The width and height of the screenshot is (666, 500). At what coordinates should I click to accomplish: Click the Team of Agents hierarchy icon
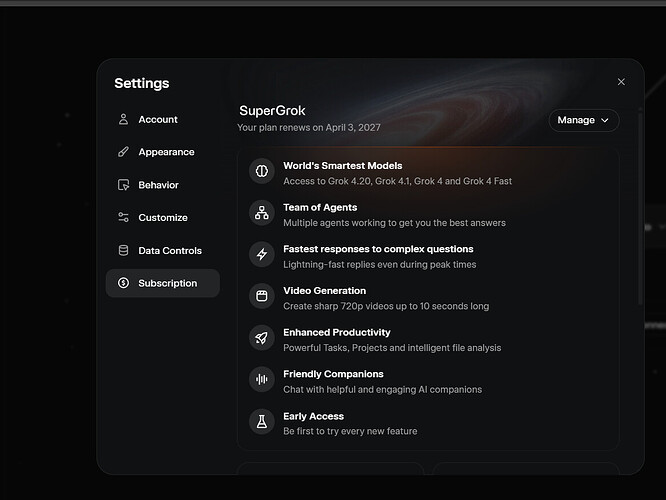pos(262,212)
